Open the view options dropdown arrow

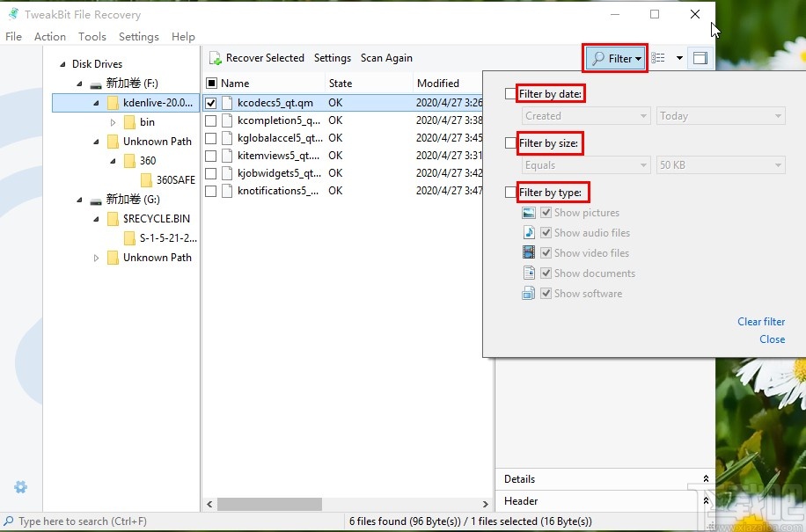[x=679, y=58]
